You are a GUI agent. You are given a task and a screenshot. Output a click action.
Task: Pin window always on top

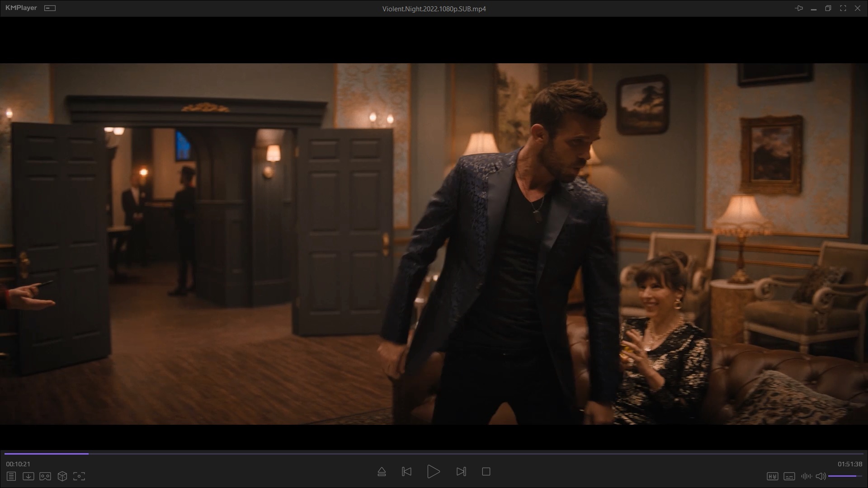tap(799, 8)
